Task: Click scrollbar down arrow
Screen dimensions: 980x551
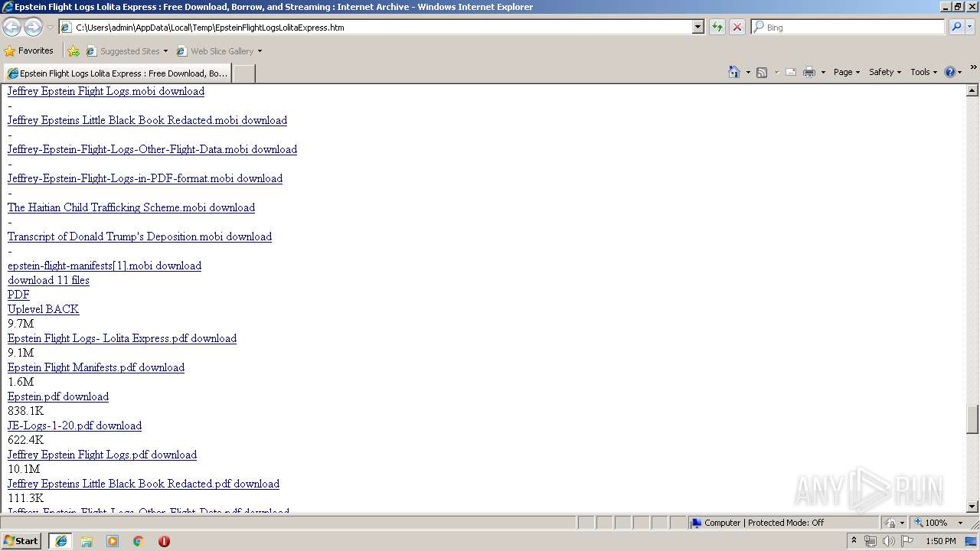Action: tap(972, 506)
